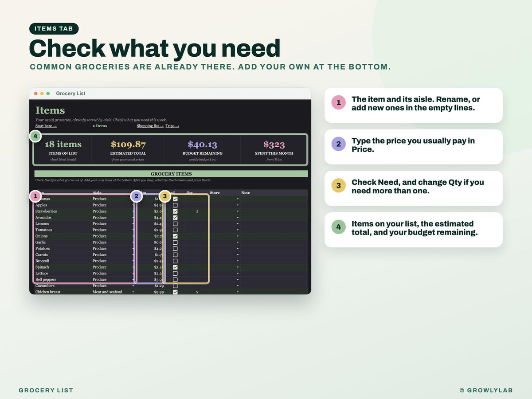Click the Qty '2' in Strawberries row
The width and height of the screenshot is (532, 399).
tap(197, 211)
